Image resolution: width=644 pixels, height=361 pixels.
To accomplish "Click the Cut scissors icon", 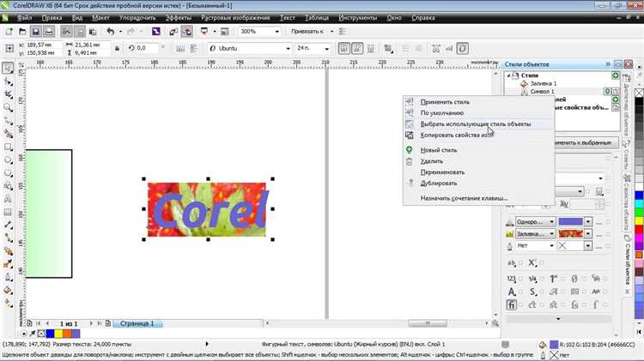I will pyautogui.click(x=66, y=31).
